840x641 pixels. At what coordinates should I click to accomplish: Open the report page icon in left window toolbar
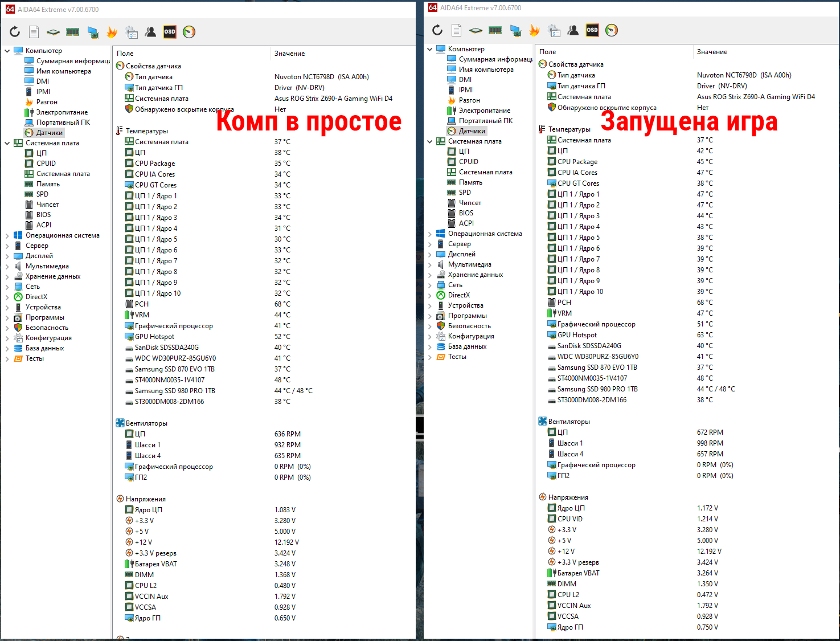point(34,32)
